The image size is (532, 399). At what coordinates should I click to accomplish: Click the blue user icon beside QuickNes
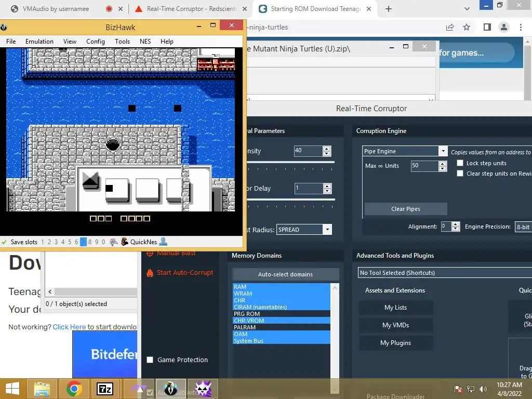click(163, 242)
